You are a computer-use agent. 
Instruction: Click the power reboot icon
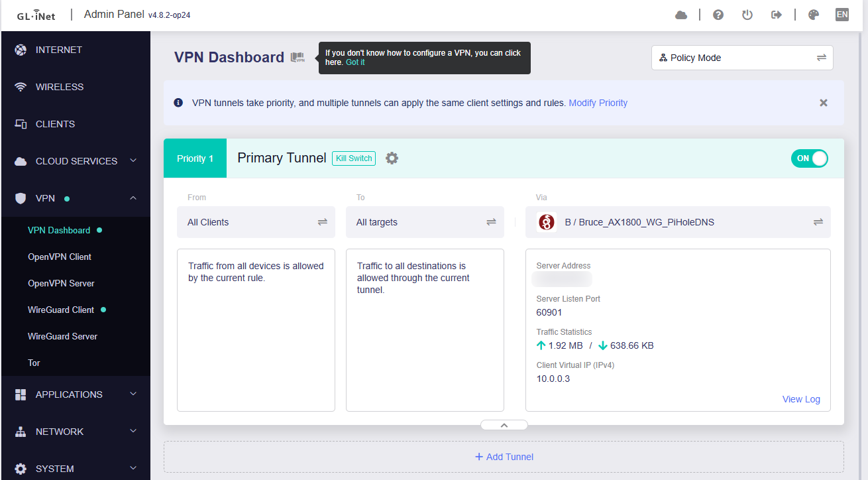(x=747, y=15)
